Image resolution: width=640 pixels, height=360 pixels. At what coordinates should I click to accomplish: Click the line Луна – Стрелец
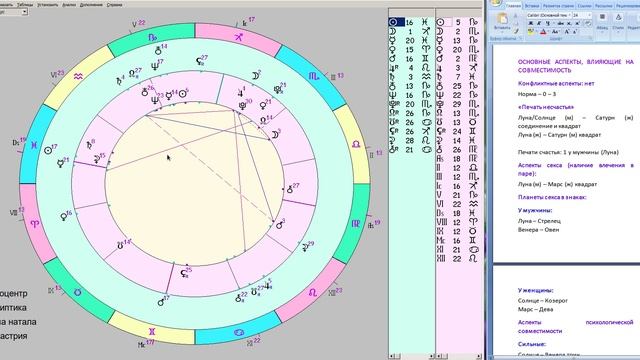click(539, 221)
